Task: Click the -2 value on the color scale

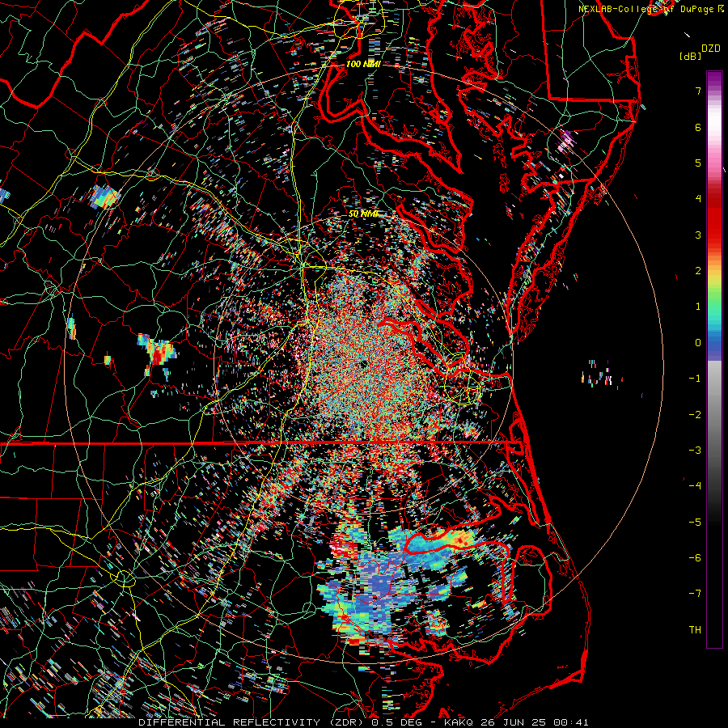Action: 695,415
